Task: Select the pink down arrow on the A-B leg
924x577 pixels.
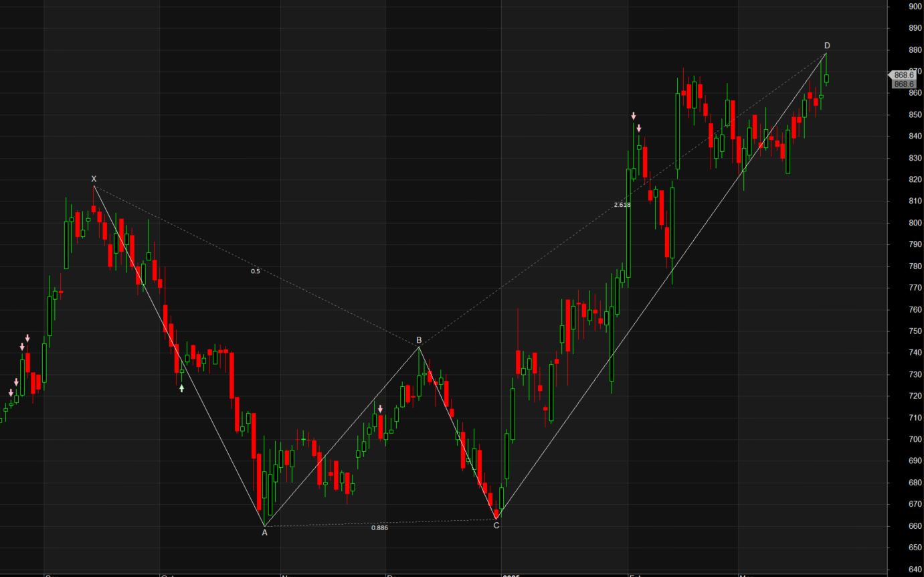Action: click(380, 408)
